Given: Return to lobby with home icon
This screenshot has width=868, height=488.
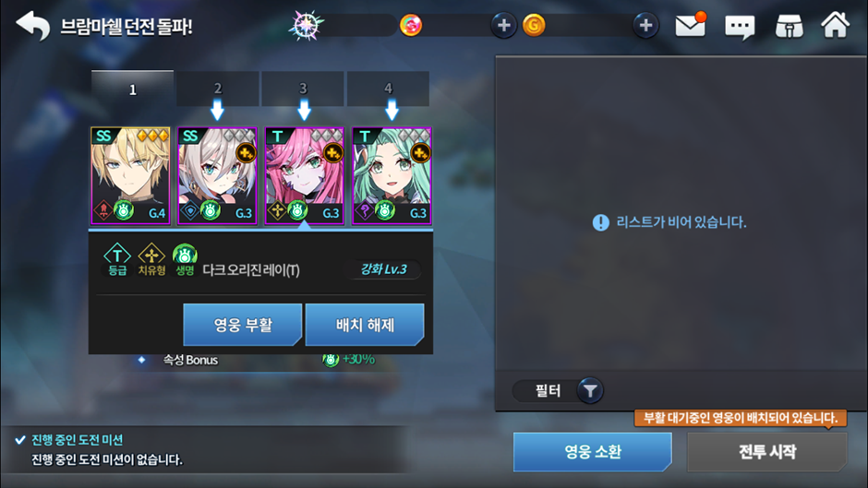Looking at the screenshot, I should (x=836, y=25).
